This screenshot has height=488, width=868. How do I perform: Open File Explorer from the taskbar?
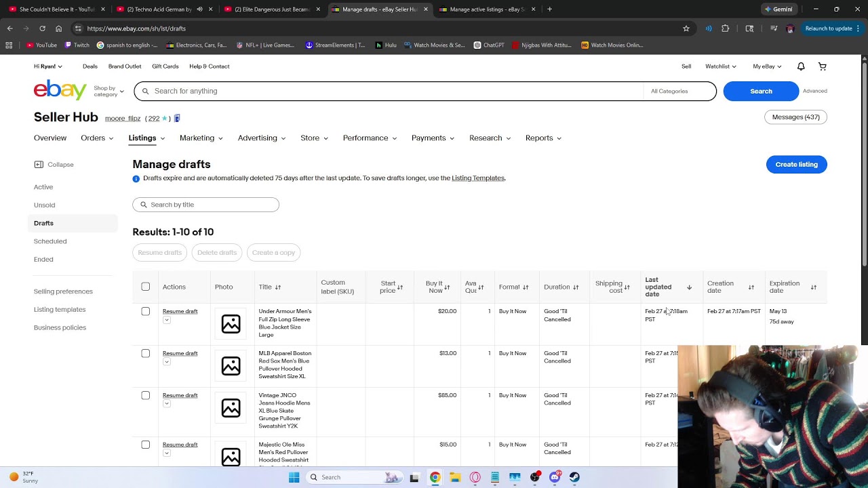pyautogui.click(x=455, y=477)
